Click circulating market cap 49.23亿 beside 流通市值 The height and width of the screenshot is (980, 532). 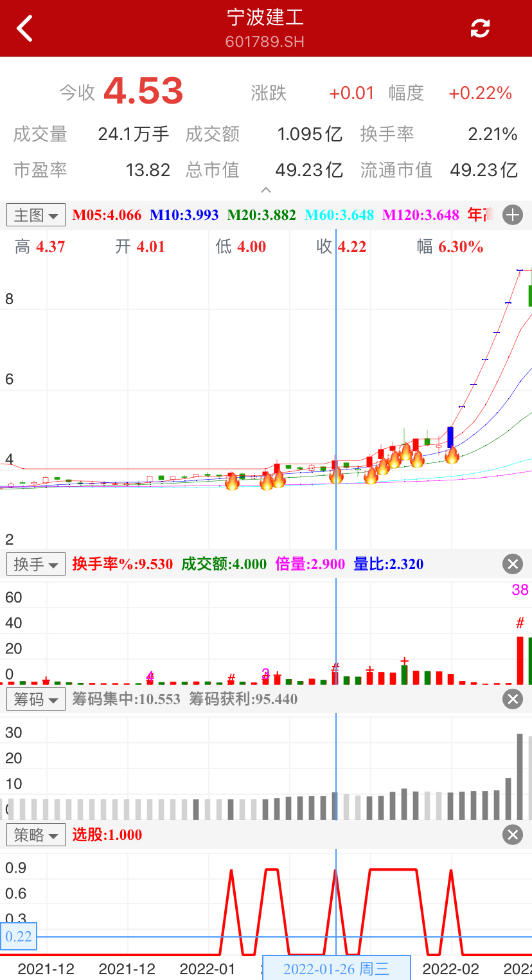pyautogui.click(x=484, y=170)
